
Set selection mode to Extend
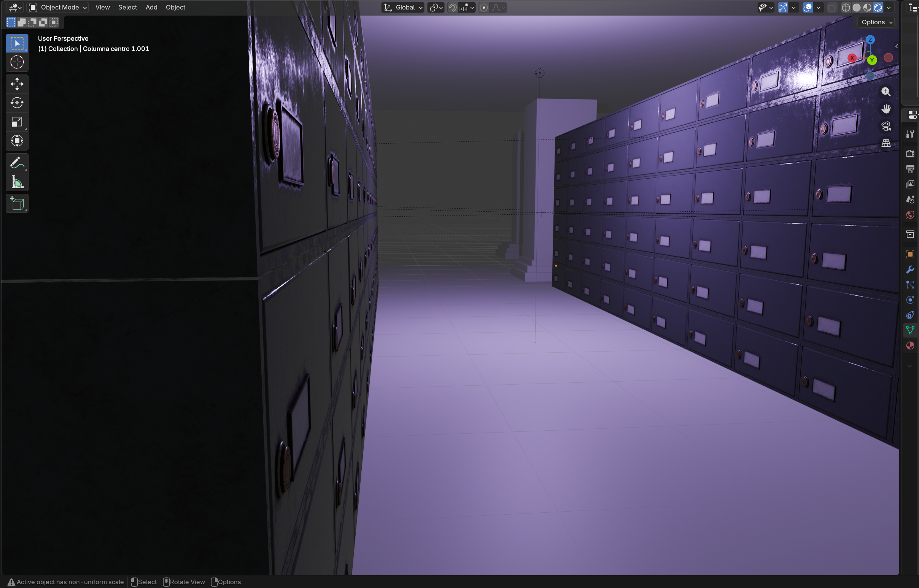[22, 22]
